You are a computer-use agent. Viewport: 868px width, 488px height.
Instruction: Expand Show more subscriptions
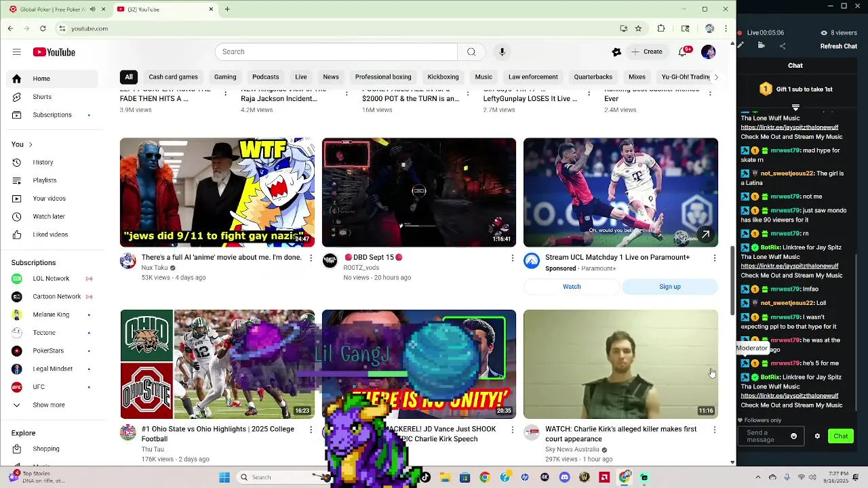coord(48,405)
